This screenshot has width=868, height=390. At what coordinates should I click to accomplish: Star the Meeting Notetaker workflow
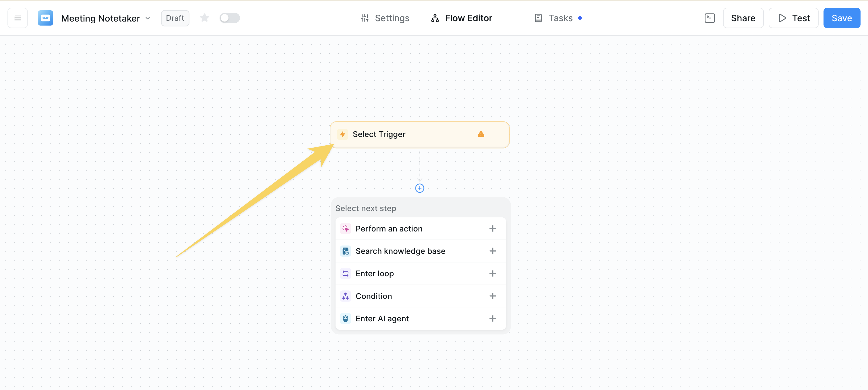(x=204, y=18)
